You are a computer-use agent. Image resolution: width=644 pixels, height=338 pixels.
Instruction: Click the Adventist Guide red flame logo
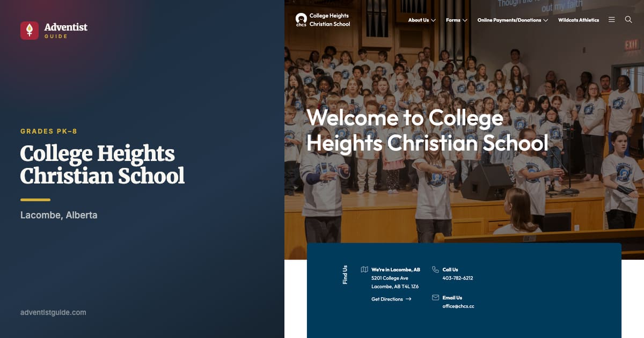click(30, 30)
